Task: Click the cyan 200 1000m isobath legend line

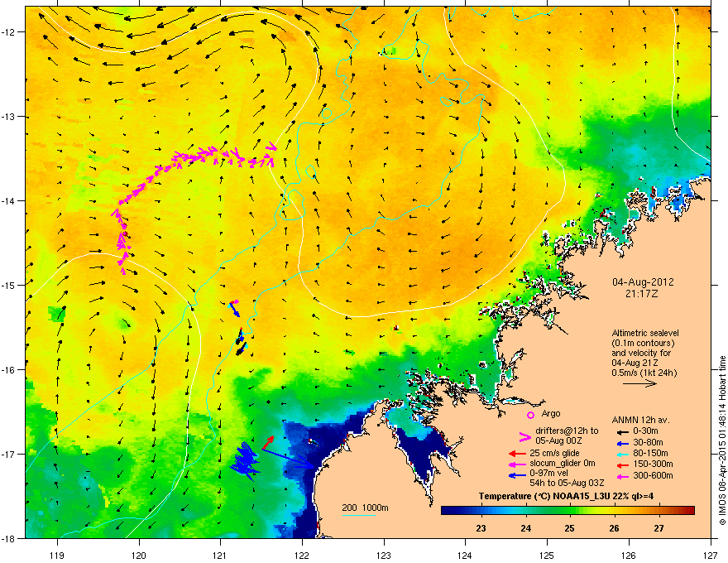Action: tap(358, 515)
